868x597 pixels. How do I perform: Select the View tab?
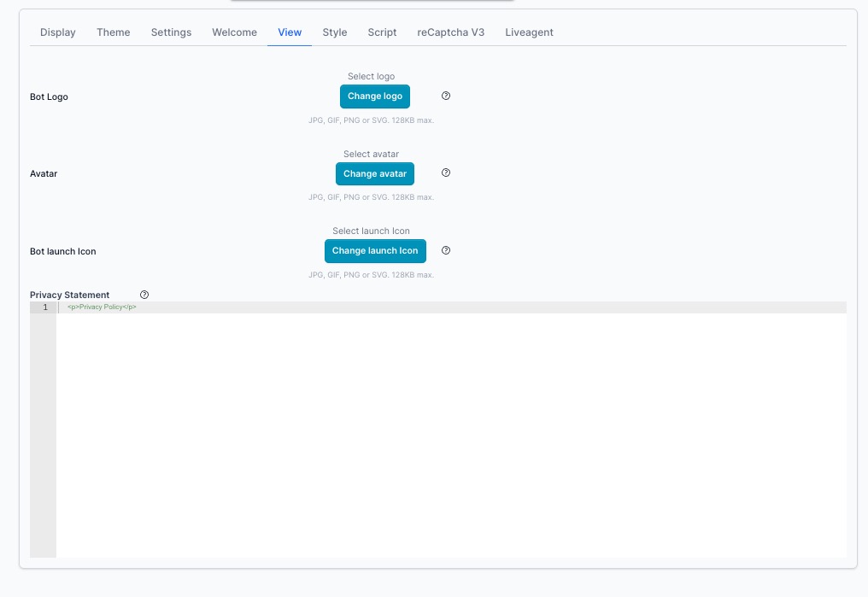click(x=289, y=32)
